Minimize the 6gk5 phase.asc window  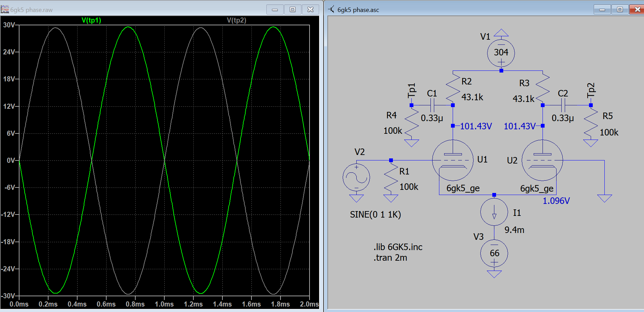click(x=602, y=10)
